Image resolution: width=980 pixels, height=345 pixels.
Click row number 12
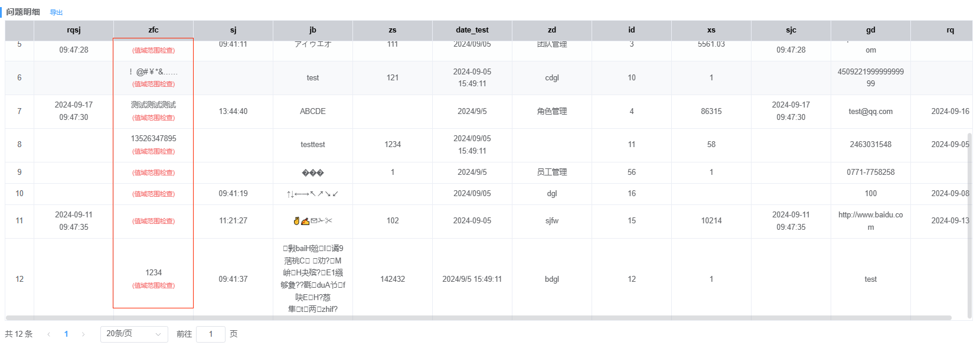click(19, 279)
